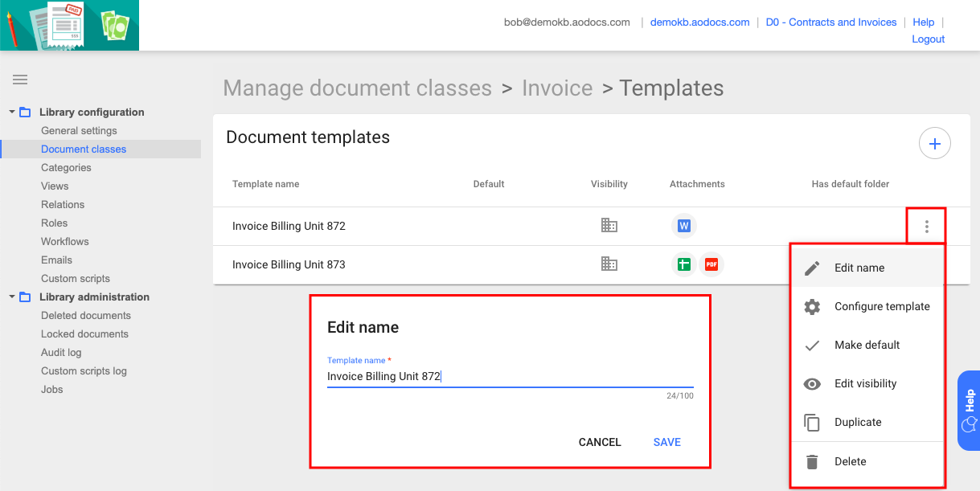This screenshot has width=980, height=491.
Task: Click the Default column header
Action: 489,184
